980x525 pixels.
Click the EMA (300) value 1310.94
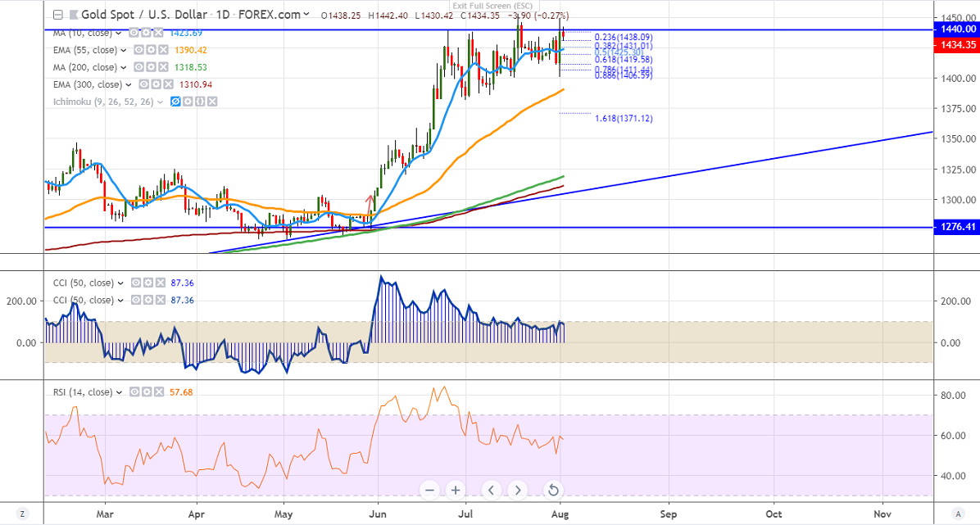tap(197, 84)
